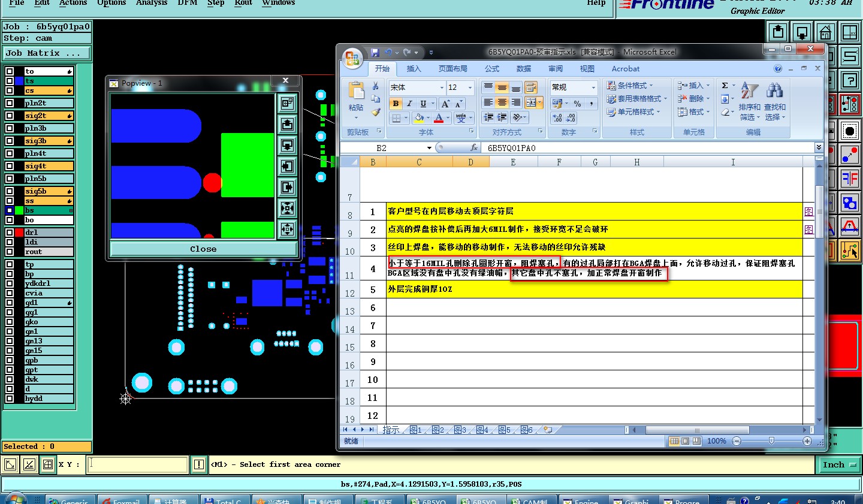The width and height of the screenshot is (863, 504).
Task: Click the center horizontal alignment icon
Action: pos(502,103)
